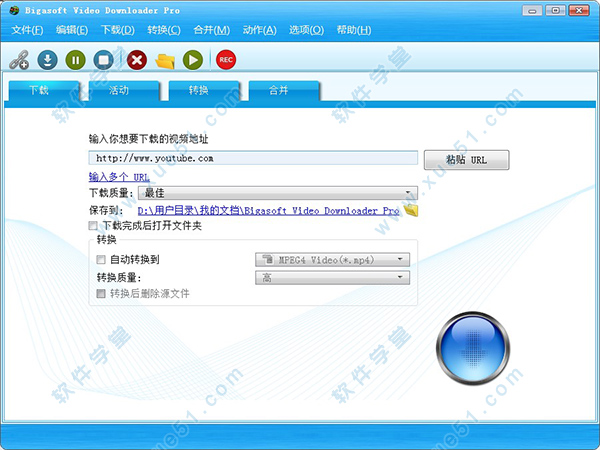Viewport: 600px width, 450px height.
Task: Switch to the 活动 tab
Action: coord(118,91)
